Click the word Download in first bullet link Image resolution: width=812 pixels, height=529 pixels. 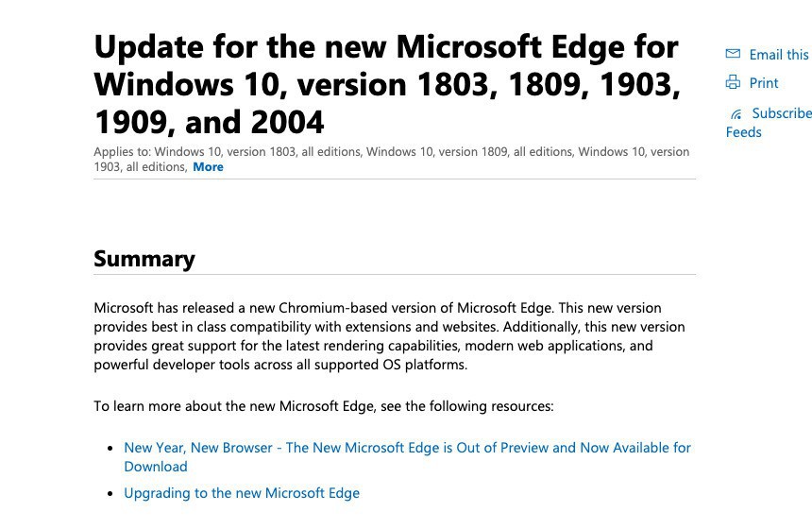(156, 467)
